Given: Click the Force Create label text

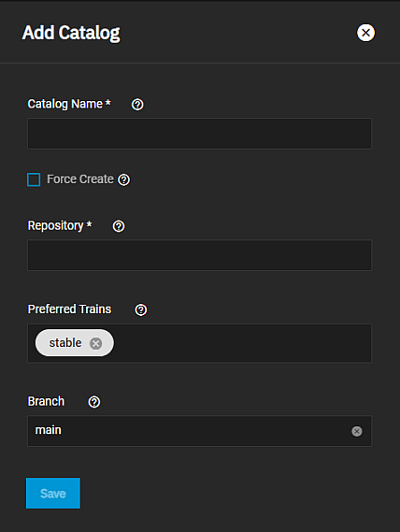Looking at the screenshot, I should (80, 180).
